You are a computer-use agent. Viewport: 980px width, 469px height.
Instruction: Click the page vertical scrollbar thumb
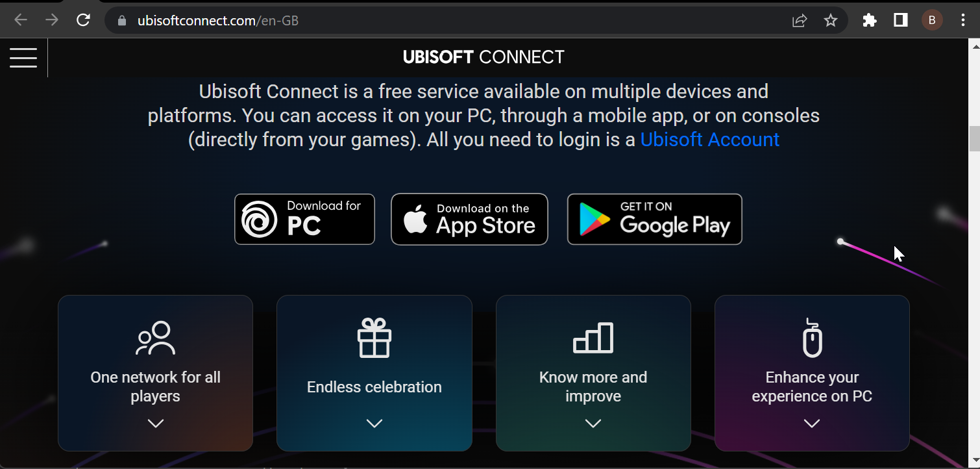[974, 139]
